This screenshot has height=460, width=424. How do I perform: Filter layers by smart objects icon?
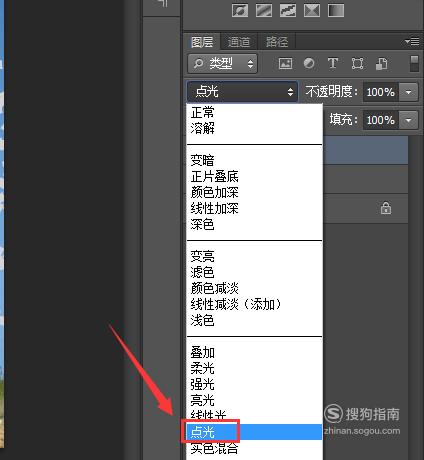click(381, 63)
